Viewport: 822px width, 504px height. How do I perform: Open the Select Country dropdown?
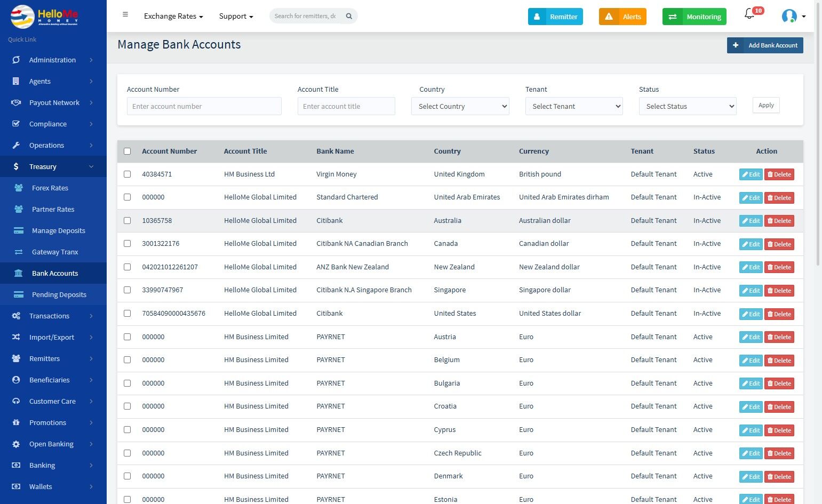[460, 106]
